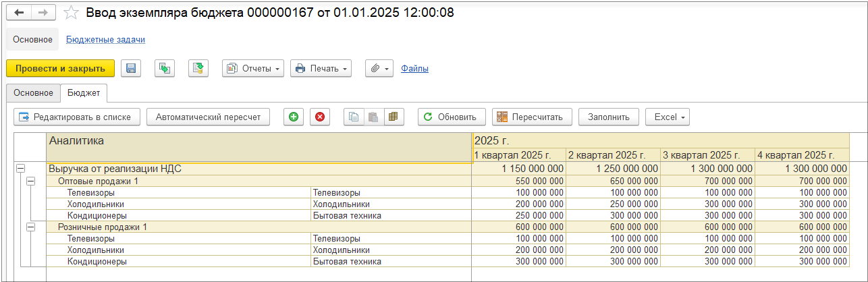The height and width of the screenshot is (282, 868).
Task: Select the 4 квартал 2025 г. column header
Action: coord(802,155)
